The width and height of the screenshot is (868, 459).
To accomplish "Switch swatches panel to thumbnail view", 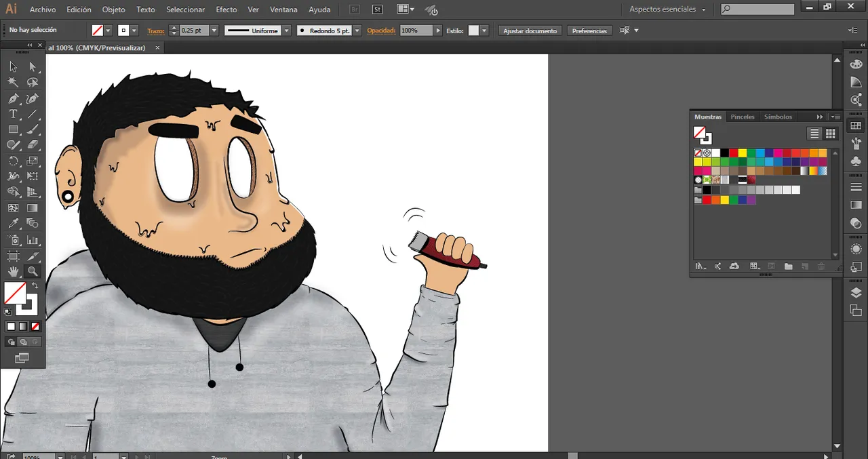I will pos(830,134).
